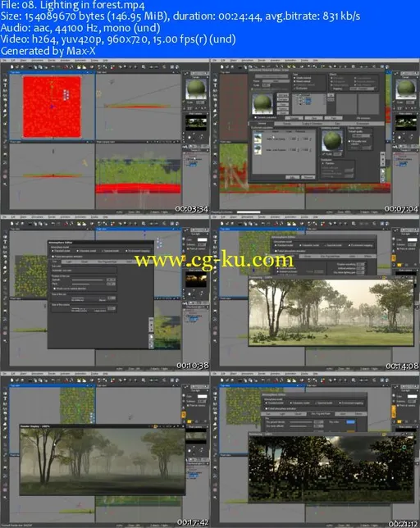
Task: Open the Environment tab in the 00:07:04 material editor
Action: (363, 124)
